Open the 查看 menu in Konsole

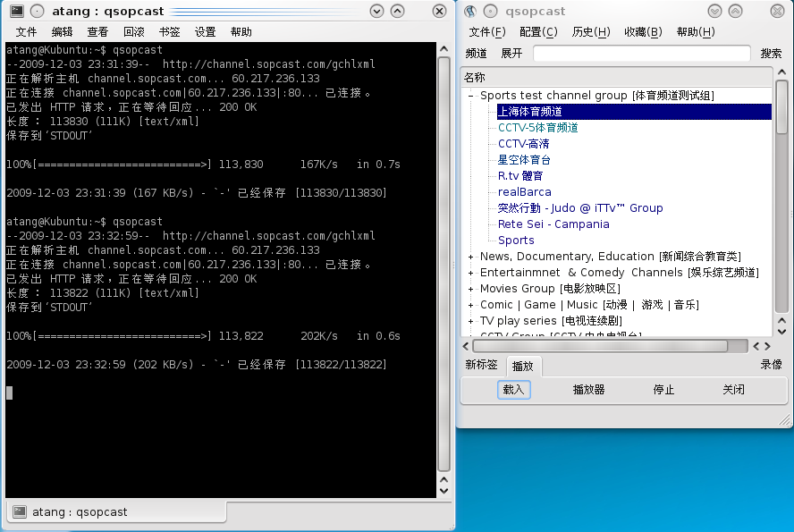click(97, 32)
